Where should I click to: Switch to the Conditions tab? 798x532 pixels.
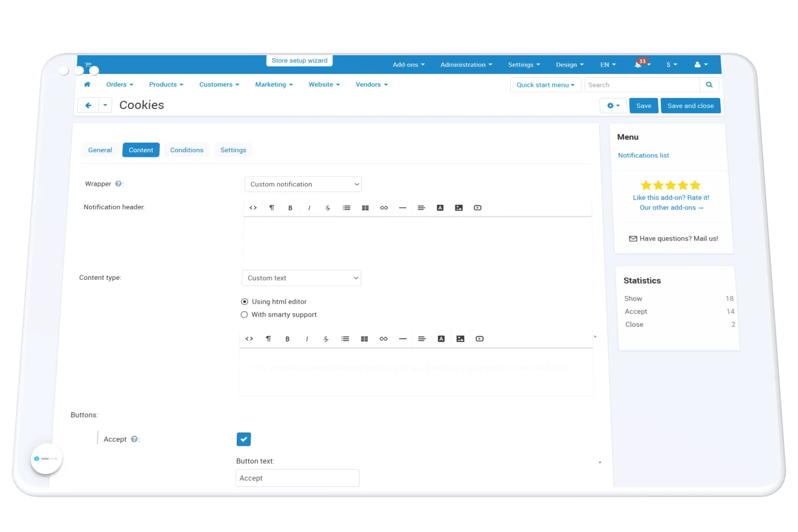[187, 151]
